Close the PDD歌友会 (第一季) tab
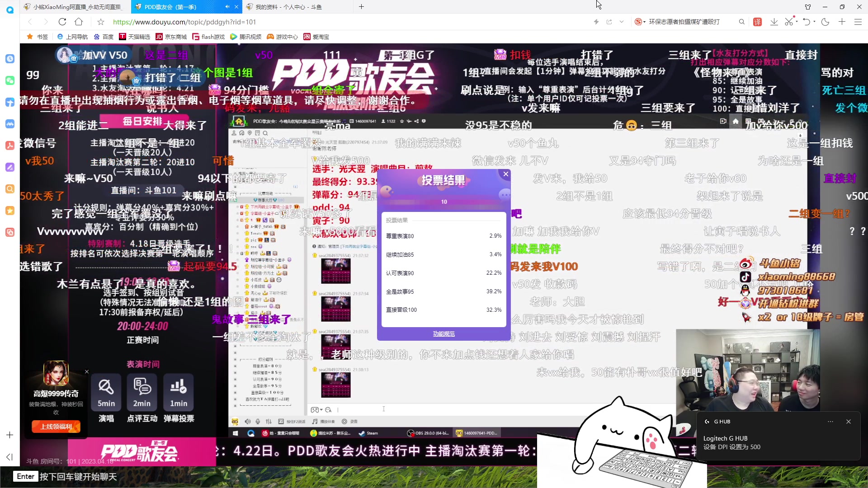This screenshot has width=868, height=488. click(x=236, y=7)
